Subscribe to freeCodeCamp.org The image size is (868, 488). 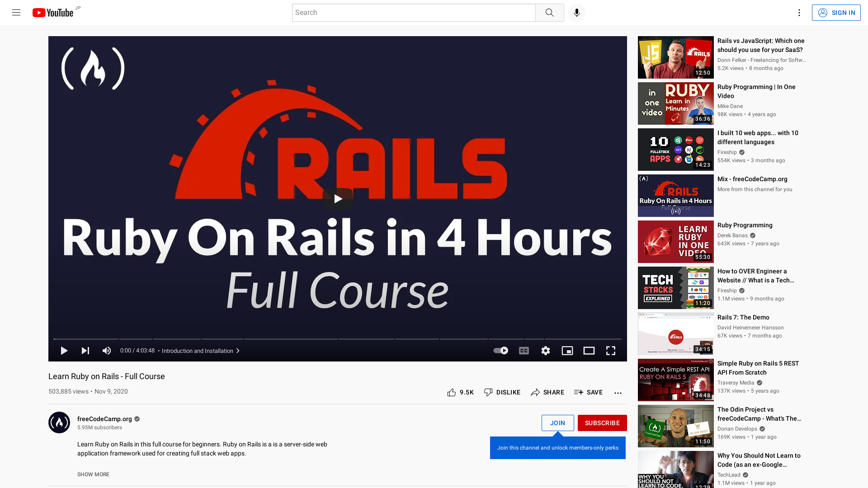[x=602, y=422]
